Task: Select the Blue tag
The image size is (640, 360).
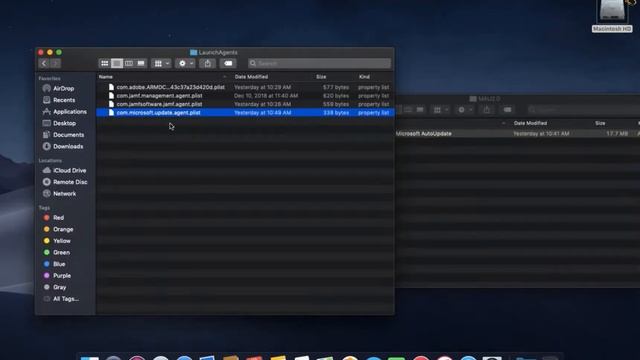Action: click(x=59, y=264)
